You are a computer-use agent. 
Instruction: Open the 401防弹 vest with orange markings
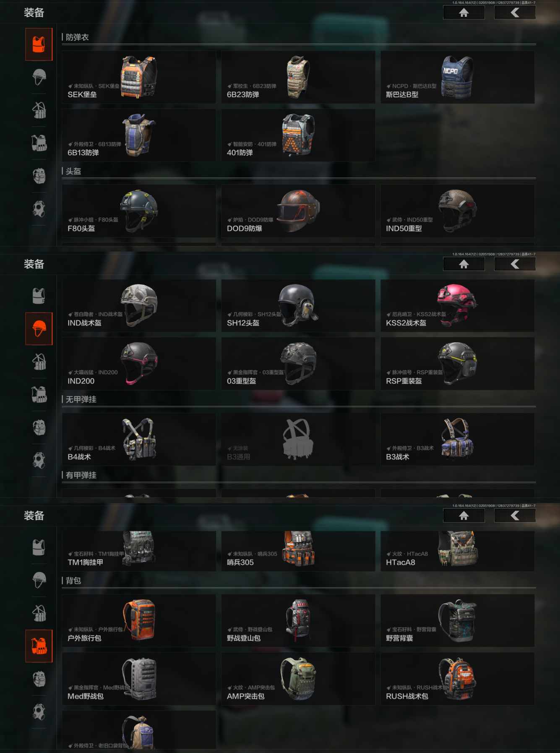pos(298,135)
